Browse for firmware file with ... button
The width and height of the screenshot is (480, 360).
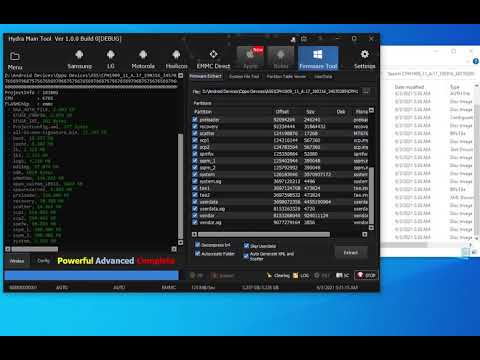366,91
